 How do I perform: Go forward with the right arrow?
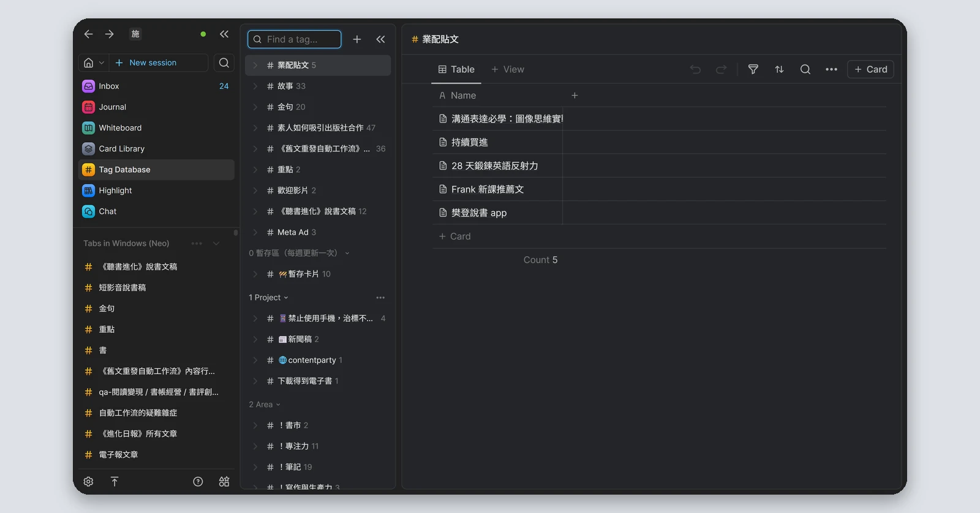pos(109,34)
